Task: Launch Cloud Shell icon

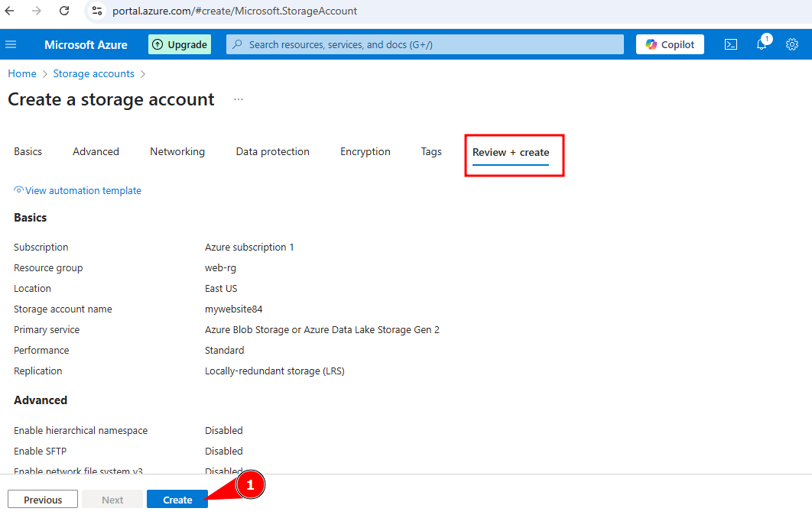Action: [x=731, y=44]
